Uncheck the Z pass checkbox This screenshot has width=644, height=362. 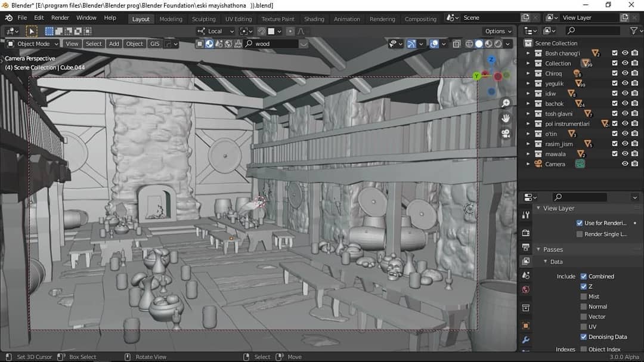click(x=583, y=286)
